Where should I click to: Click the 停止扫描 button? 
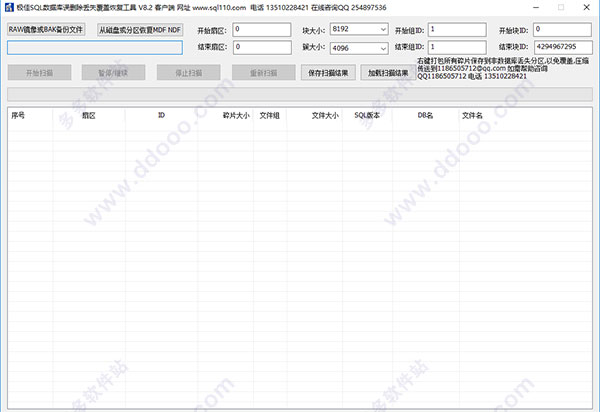click(x=188, y=73)
